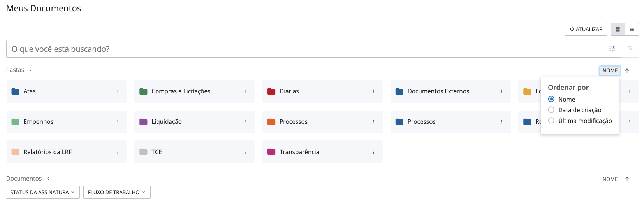Open advanced search filters icon

pyautogui.click(x=612, y=49)
